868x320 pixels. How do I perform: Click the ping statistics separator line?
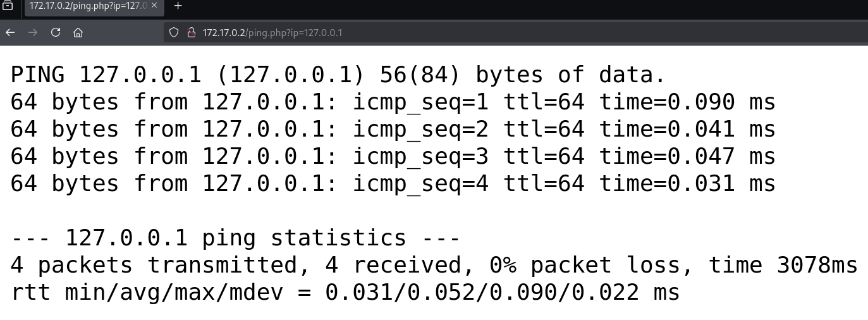point(236,238)
